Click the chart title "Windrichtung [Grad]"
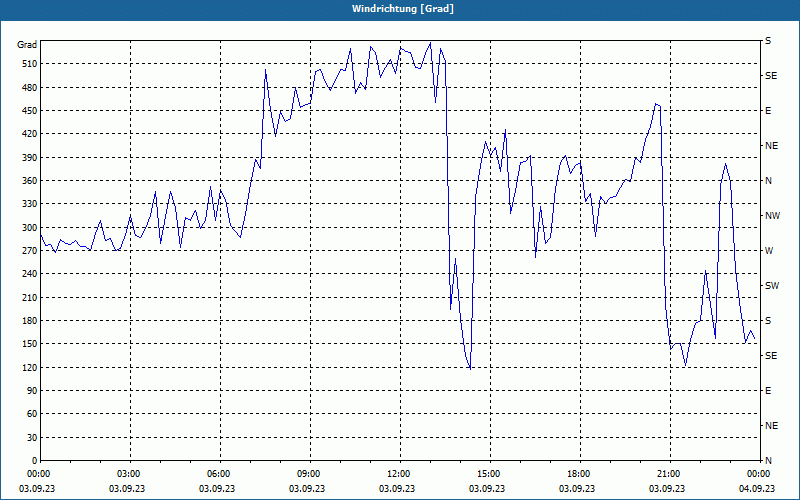Viewport: 800px width, 500px height. click(403, 9)
